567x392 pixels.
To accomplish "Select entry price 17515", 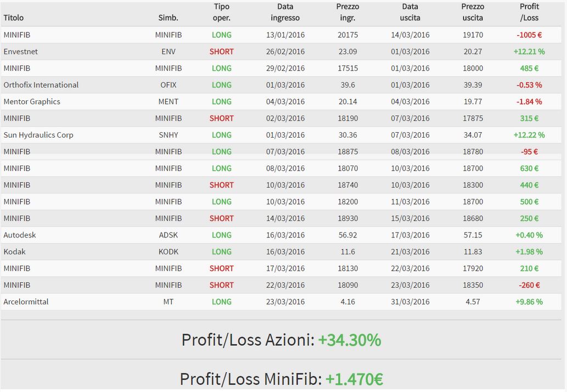I will pos(347,69).
